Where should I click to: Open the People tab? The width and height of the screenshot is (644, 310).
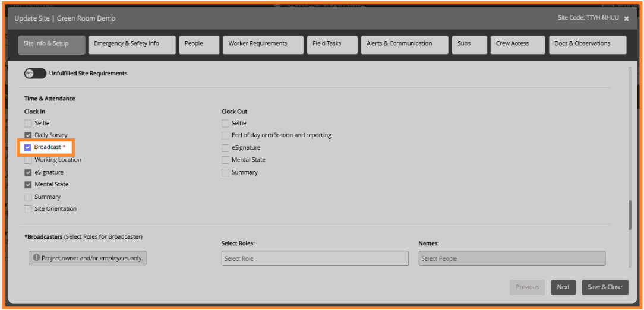coord(199,45)
